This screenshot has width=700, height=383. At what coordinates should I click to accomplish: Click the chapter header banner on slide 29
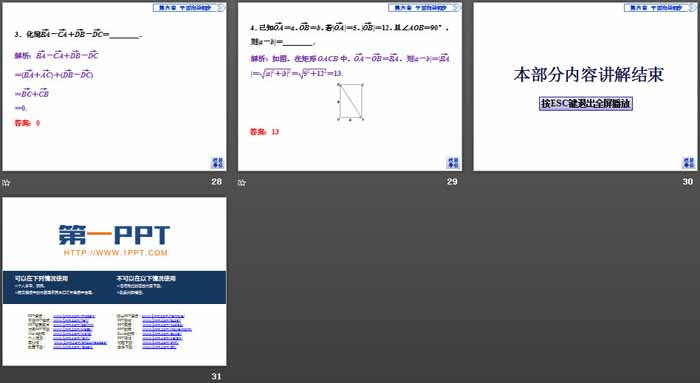click(x=424, y=8)
